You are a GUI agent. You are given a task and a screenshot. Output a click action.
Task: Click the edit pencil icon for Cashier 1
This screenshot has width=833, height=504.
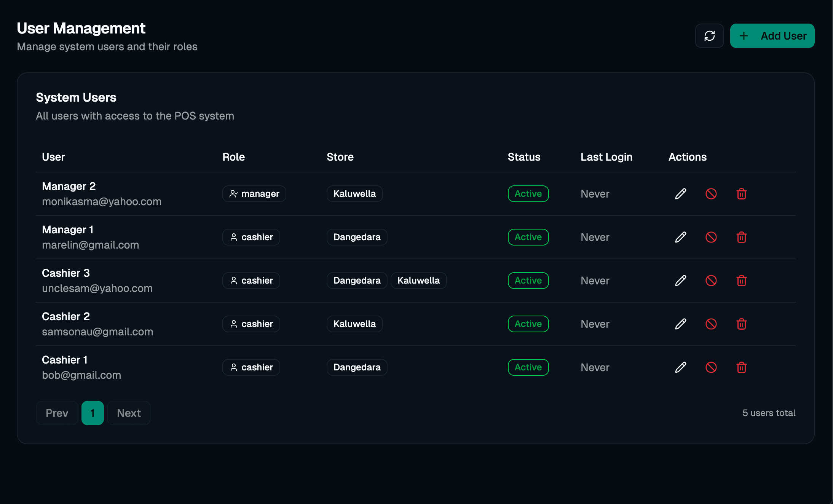[x=681, y=367]
